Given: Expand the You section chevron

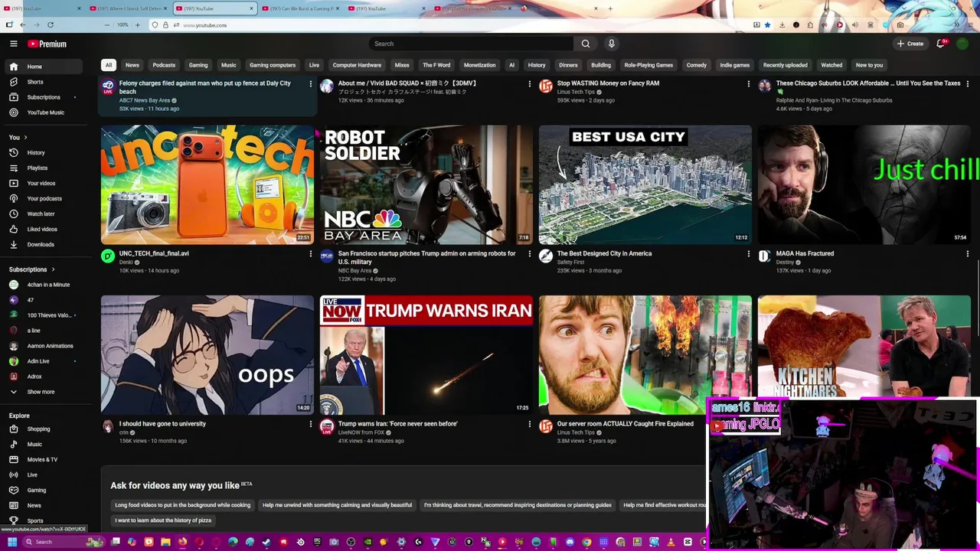Looking at the screenshot, I should [25, 137].
